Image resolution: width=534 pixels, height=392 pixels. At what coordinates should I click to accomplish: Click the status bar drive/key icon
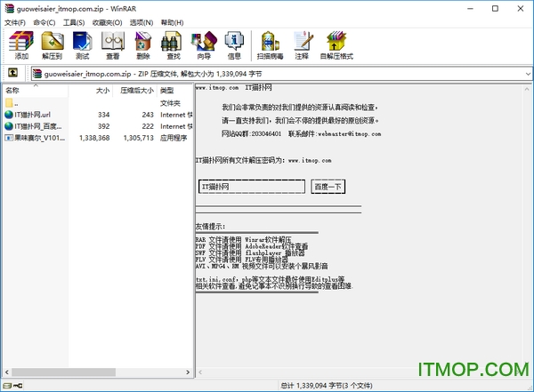coord(12,386)
